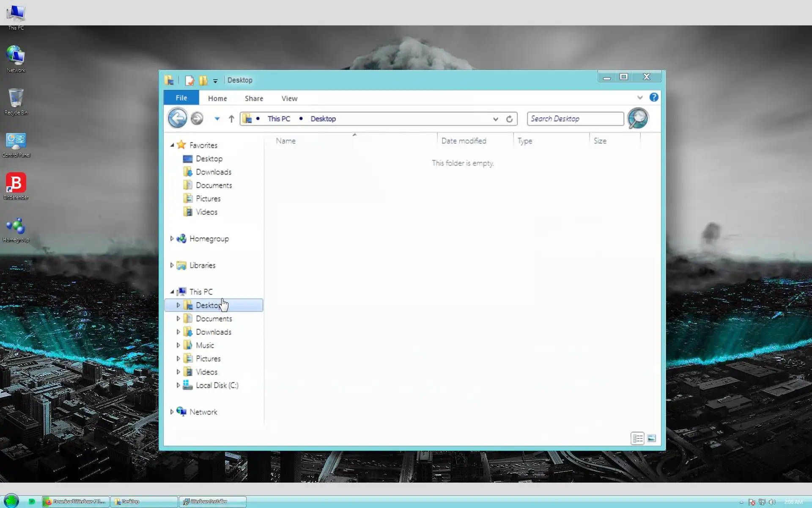Click New Folder icon in title bar
Image resolution: width=812 pixels, height=508 pixels.
point(203,80)
